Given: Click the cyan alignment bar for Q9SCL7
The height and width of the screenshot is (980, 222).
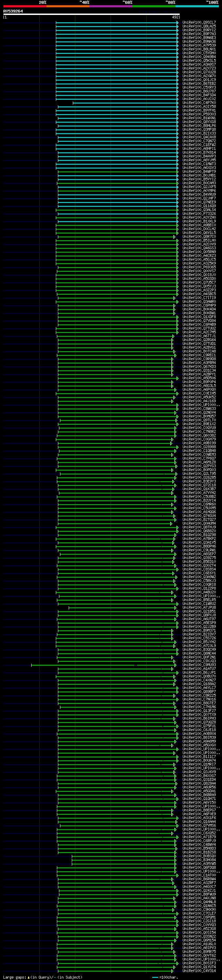Looking at the screenshot, I should click(x=117, y=23).
